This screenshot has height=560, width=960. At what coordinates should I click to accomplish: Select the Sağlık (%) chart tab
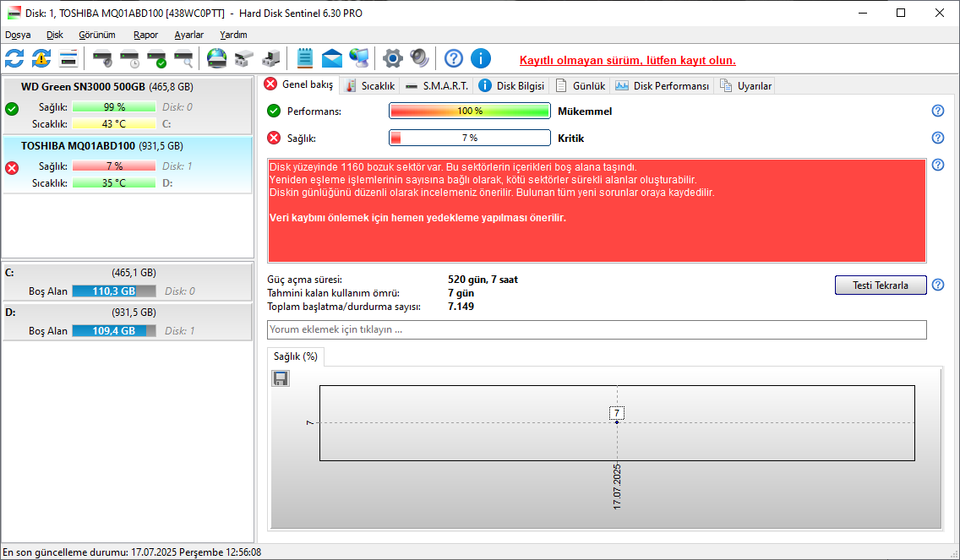click(x=296, y=356)
